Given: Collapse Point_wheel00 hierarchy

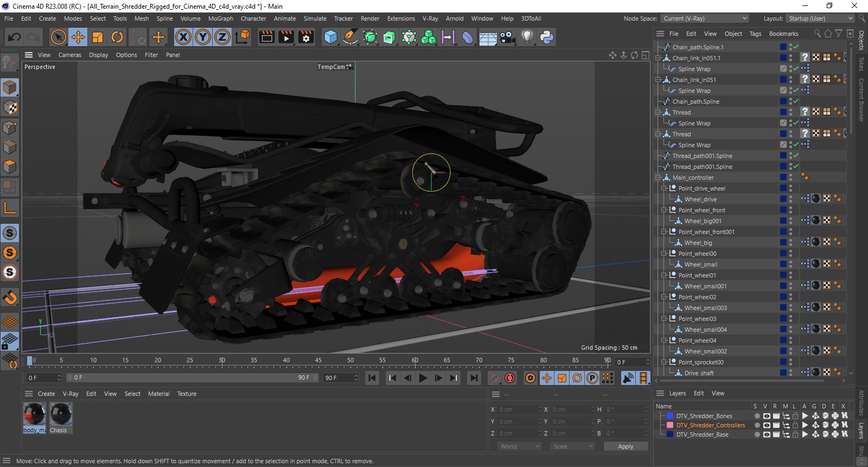Looking at the screenshot, I should pyautogui.click(x=663, y=254).
